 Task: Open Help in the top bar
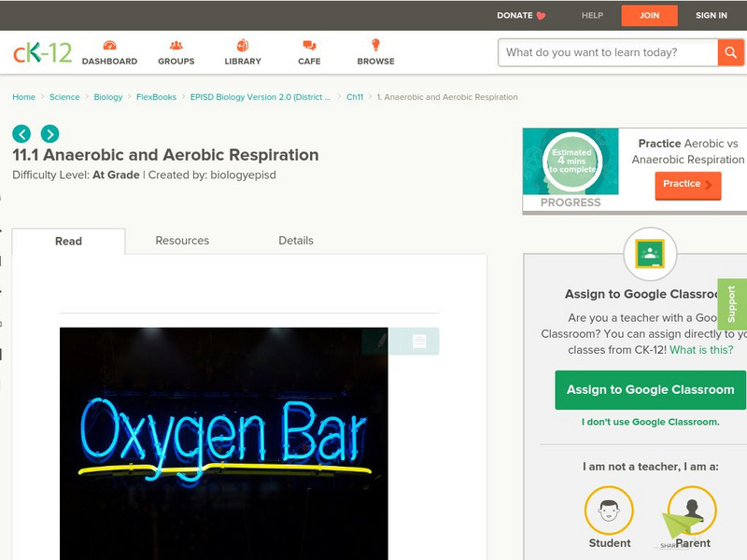point(592,15)
